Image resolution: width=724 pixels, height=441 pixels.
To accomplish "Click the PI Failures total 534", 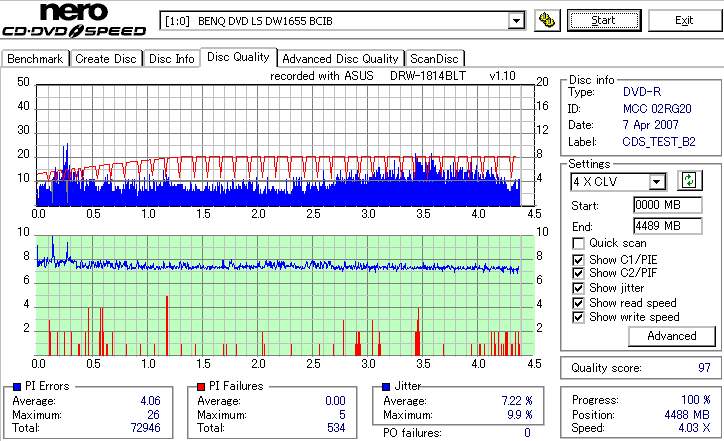I will [x=336, y=428].
